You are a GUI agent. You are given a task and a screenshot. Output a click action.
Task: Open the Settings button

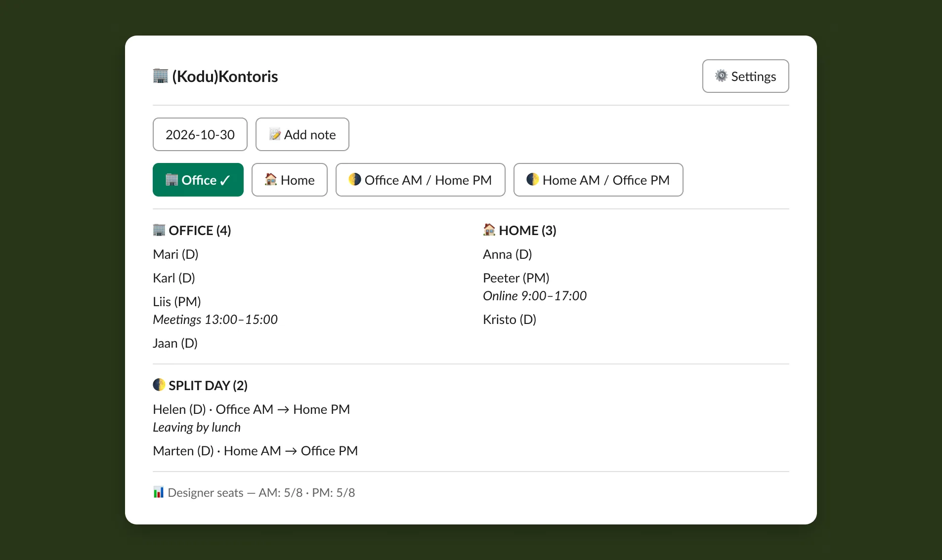pyautogui.click(x=745, y=76)
